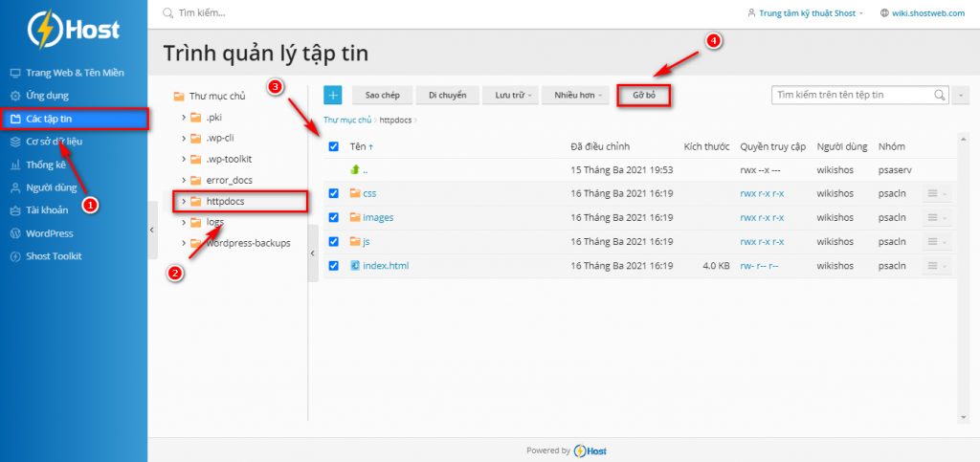980x462 pixels.
Task: Open search options dropdown beside file search
Action: (959, 95)
